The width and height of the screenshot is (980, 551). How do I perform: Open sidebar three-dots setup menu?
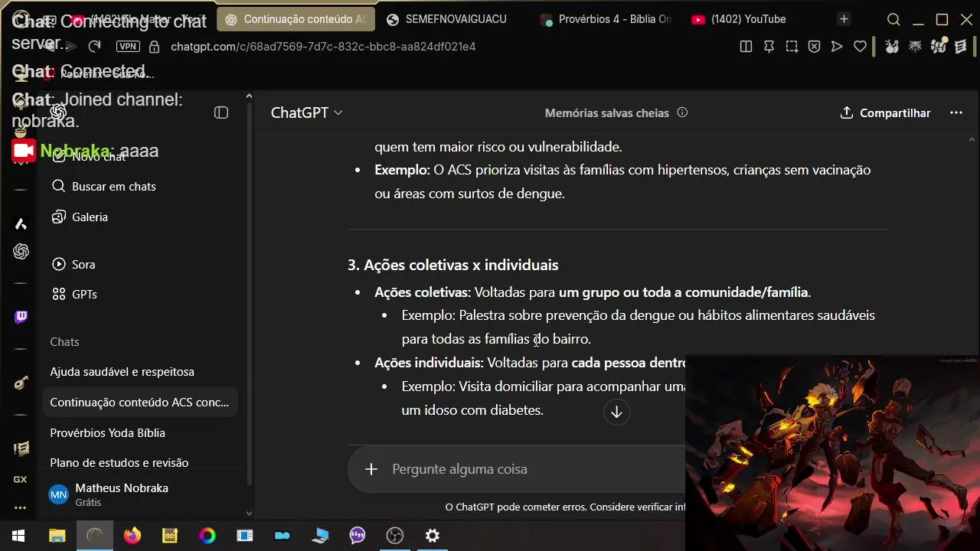(20, 507)
